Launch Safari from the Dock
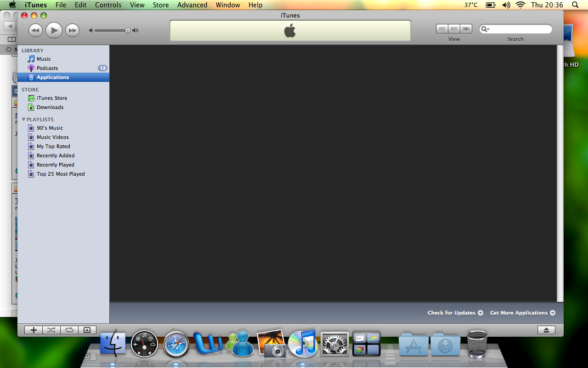588x368 pixels. pos(176,344)
